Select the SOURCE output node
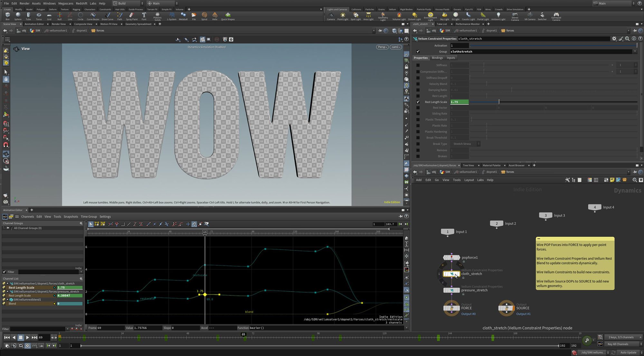 coord(507,308)
